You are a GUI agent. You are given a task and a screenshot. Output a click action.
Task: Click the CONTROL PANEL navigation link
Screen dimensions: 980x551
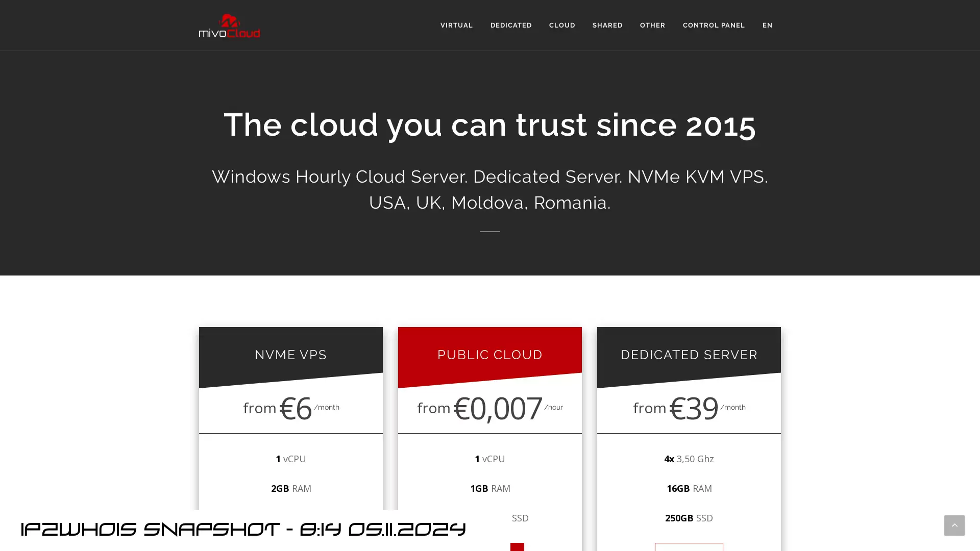(714, 25)
